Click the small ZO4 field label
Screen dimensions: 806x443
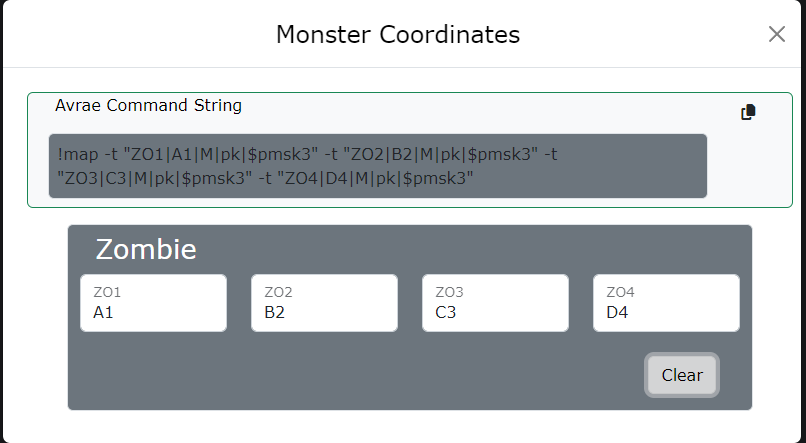pos(620,293)
